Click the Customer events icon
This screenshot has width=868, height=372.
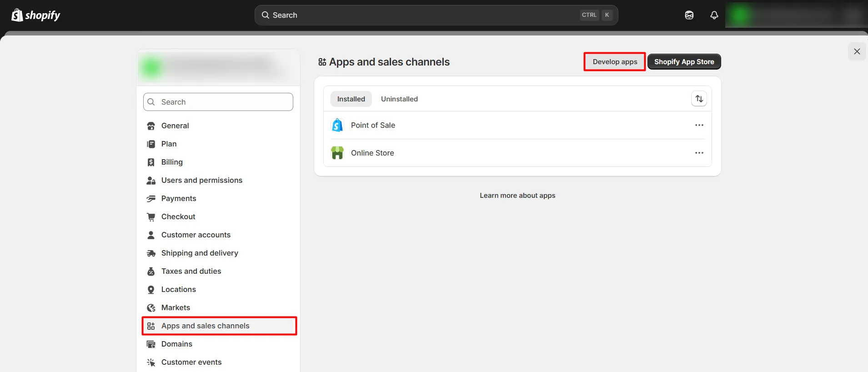coord(151,362)
